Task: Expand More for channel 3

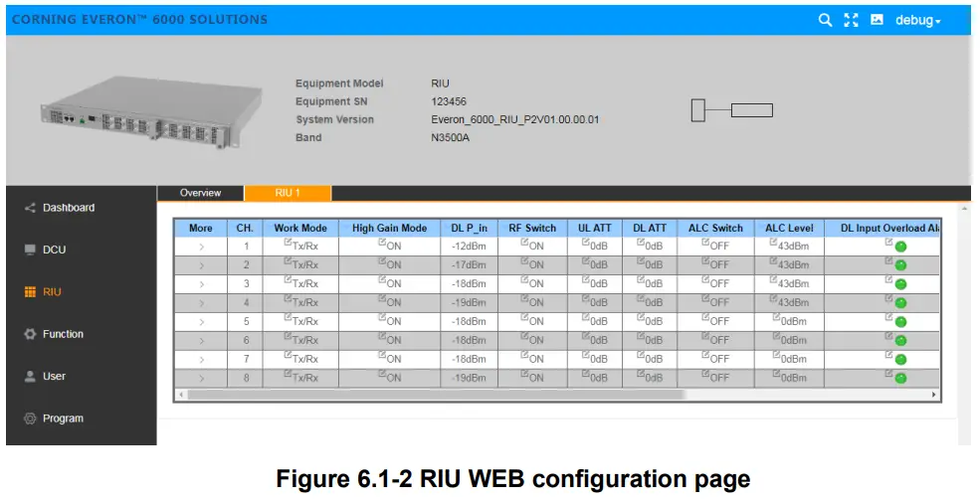Action: click(201, 284)
